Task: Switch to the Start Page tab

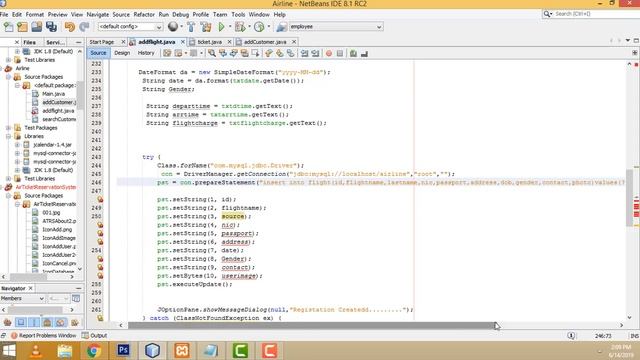Action: click(x=102, y=42)
